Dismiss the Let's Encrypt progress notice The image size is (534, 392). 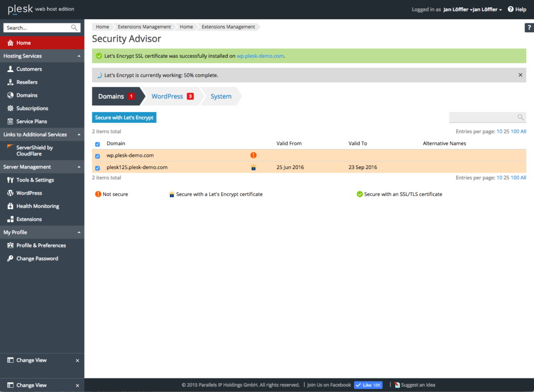point(520,75)
